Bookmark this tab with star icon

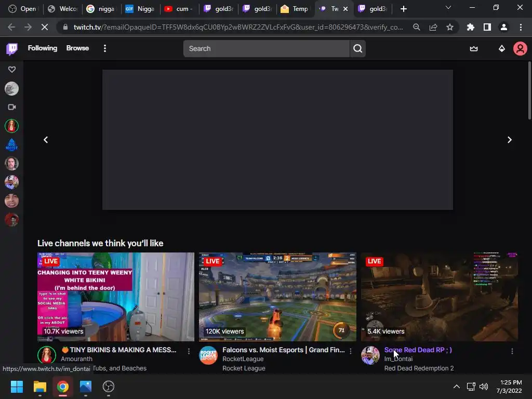(x=450, y=27)
